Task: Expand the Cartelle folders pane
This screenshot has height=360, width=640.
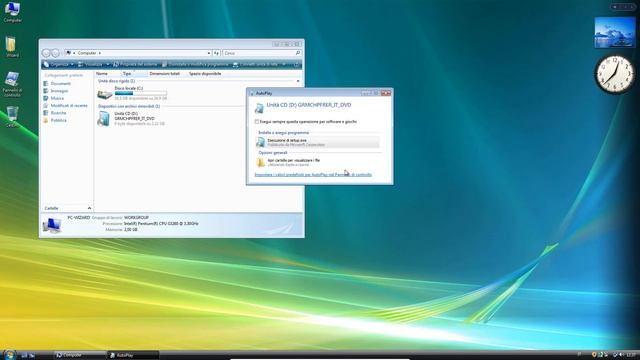Action: pyautogui.click(x=89, y=208)
